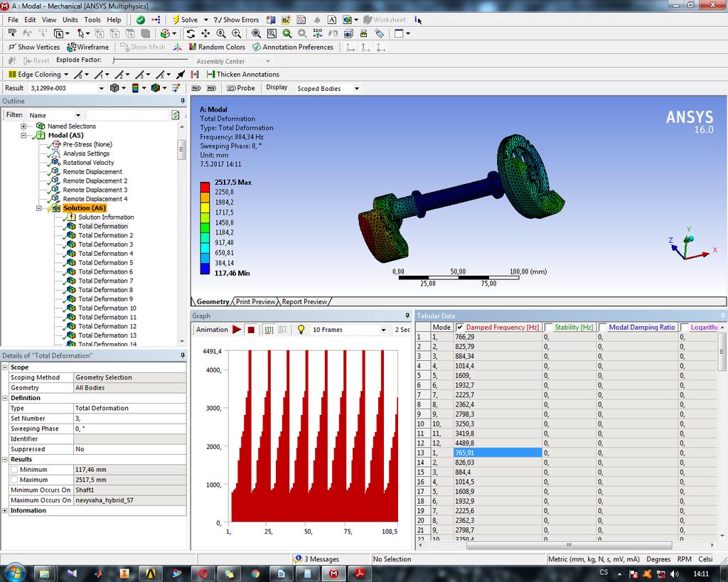
Task: Click the green checkmark toolbar icon
Action: coord(140,19)
